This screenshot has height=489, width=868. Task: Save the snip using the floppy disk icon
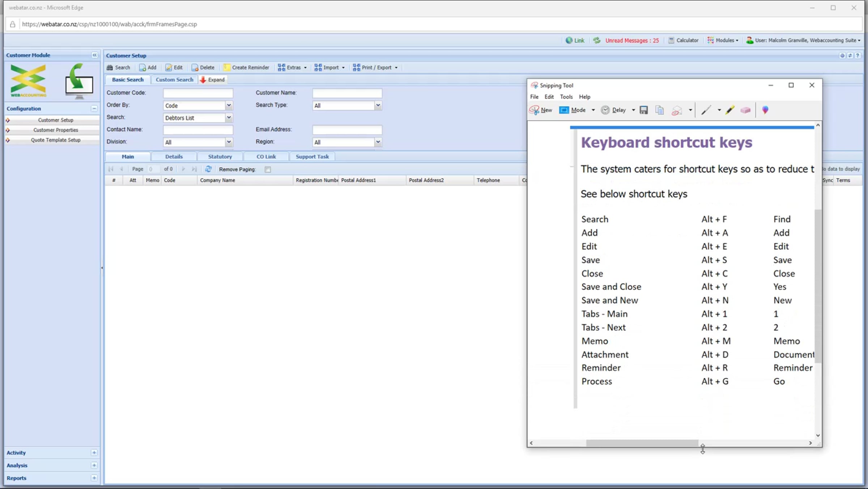pos(644,110)
